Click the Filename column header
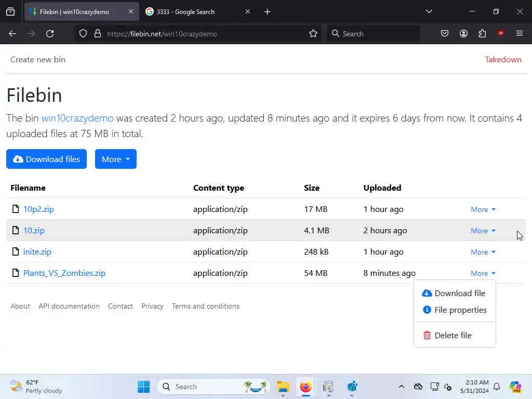This screenshot has width=532, height=399. 28,188
